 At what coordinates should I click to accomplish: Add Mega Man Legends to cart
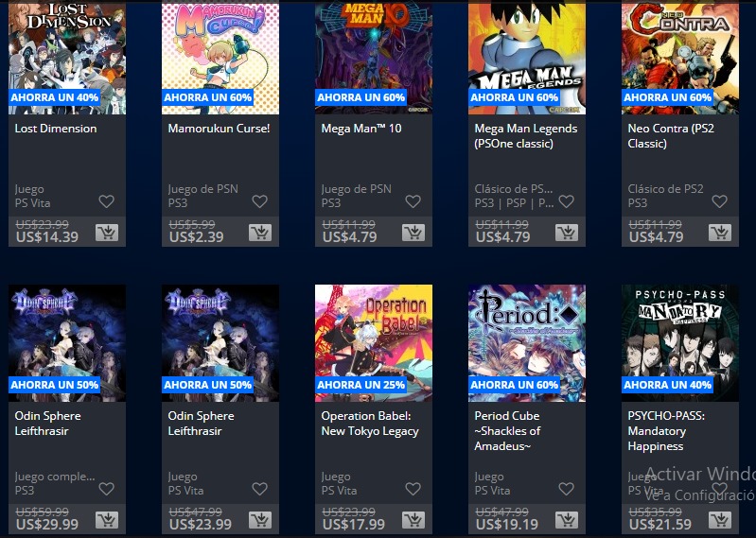click(x=567, y=233)
